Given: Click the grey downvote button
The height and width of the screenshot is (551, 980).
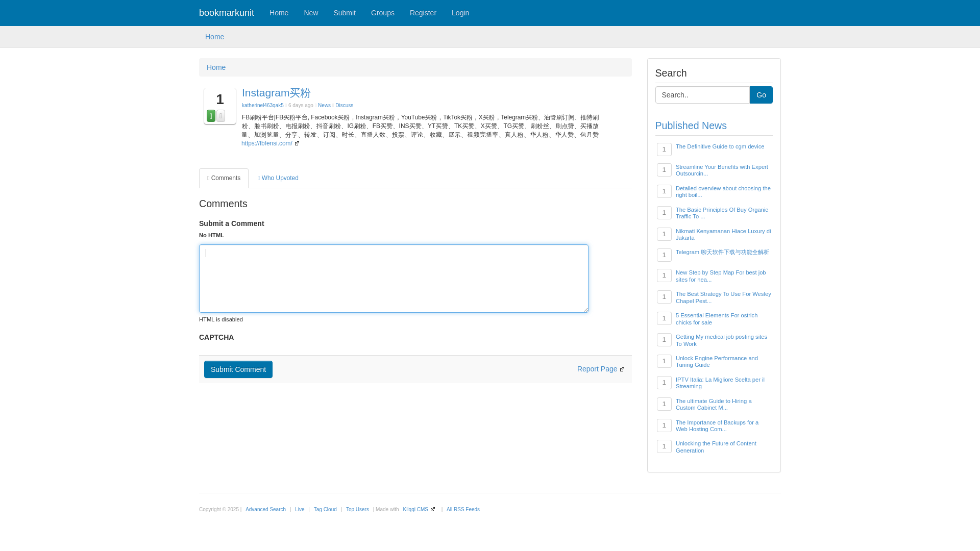Looking at the screenshot, I should tap(220, 116).
